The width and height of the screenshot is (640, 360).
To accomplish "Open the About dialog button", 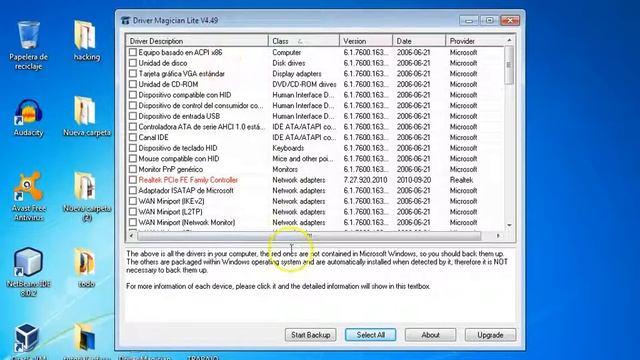I will 430,335.
